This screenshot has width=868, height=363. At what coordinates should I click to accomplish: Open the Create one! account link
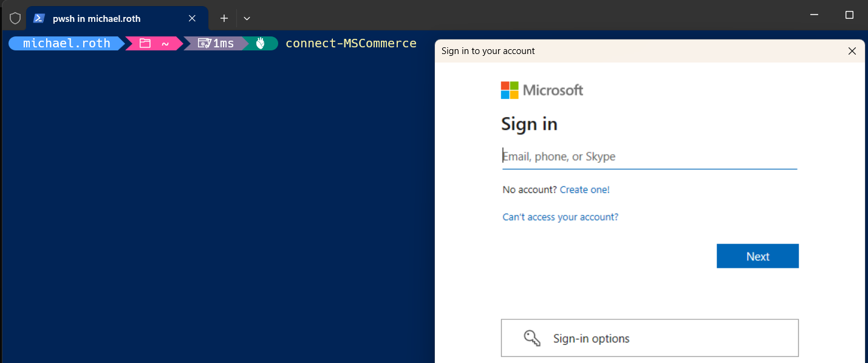[585, 189]
